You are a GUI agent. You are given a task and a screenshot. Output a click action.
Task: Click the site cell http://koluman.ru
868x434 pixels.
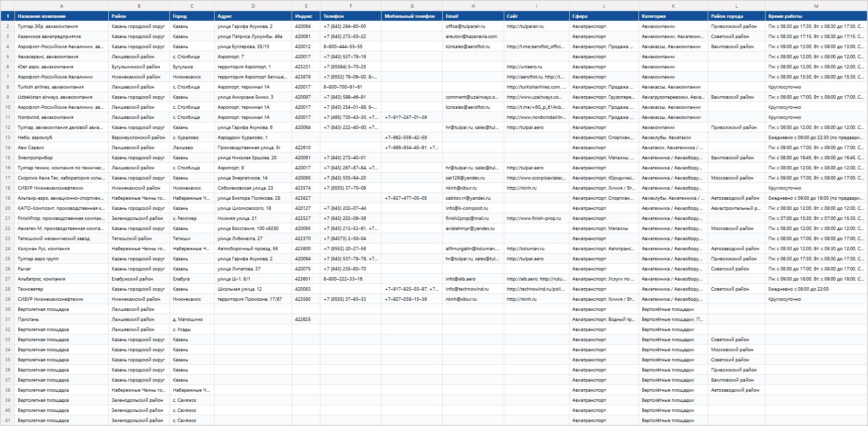pyautogui.click(x=536, y=249)
